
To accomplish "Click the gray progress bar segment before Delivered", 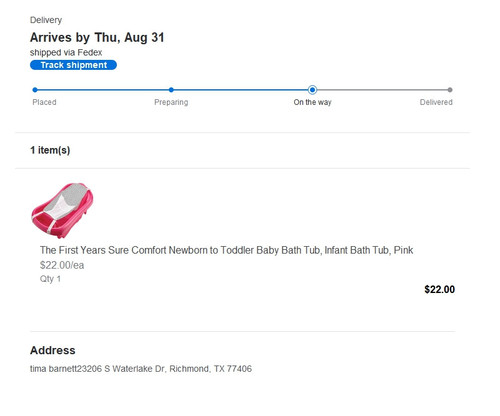I will pyautogui.click(x=382, y=90).
